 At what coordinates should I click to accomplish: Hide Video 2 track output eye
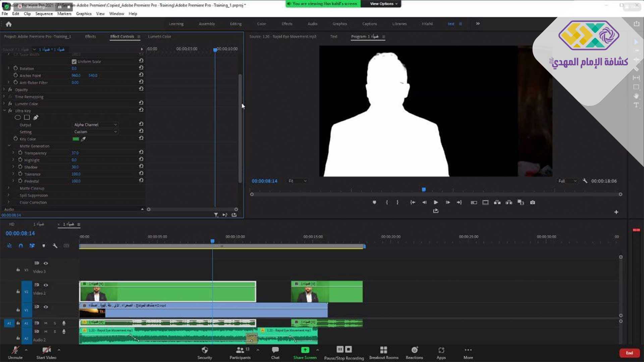46,285
